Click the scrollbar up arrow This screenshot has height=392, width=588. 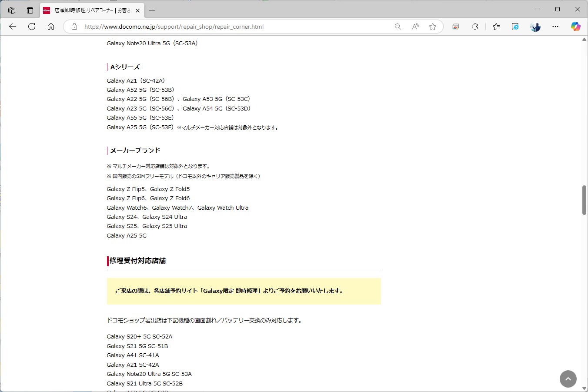pyautogui.click(x=584, y=40)
